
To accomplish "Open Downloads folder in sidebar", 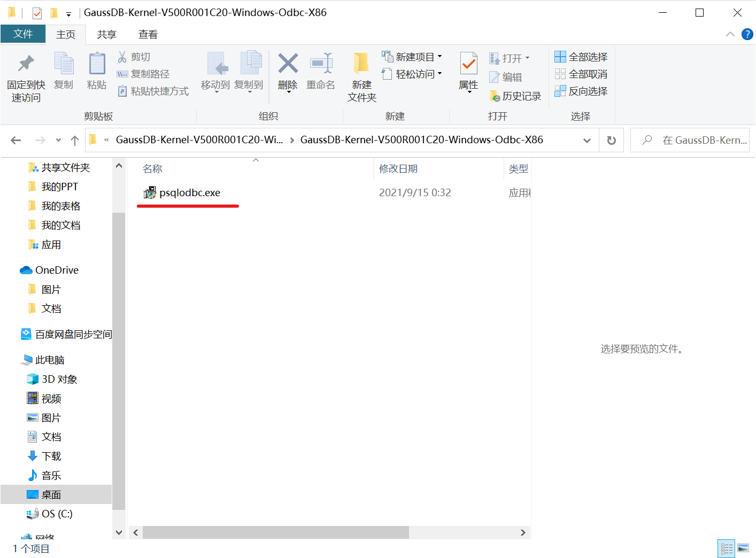I will [x=44, y=456].
